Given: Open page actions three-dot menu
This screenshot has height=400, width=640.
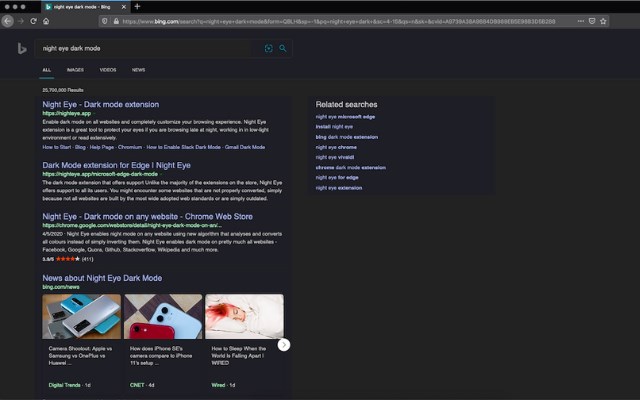Looking at the screenshot, I should pos(580,21).
